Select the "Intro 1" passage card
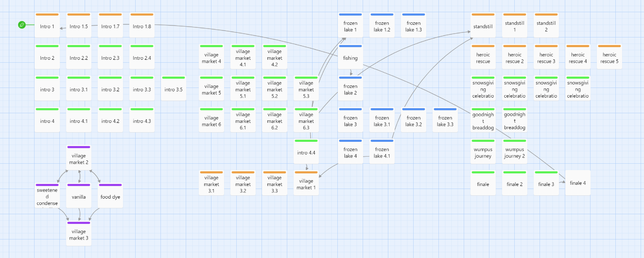 tap(47, 25)
